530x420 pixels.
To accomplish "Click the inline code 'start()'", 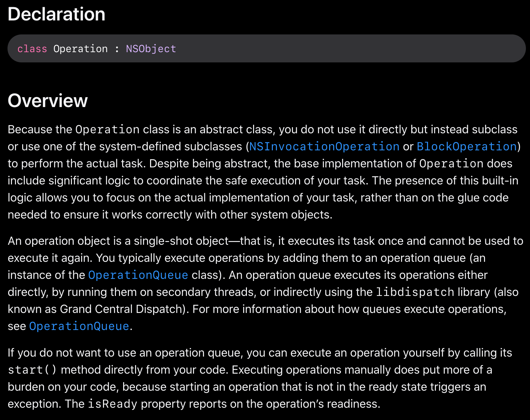I will (32, 370).
